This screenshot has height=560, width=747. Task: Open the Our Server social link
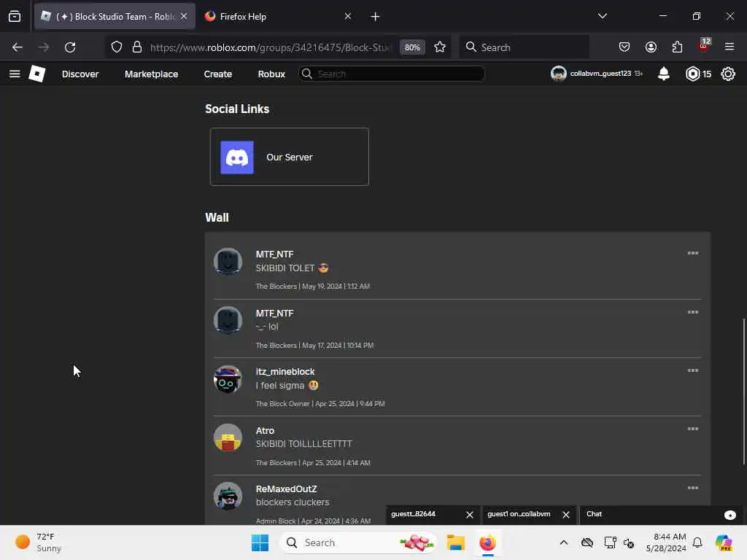(x=289, y=157)
